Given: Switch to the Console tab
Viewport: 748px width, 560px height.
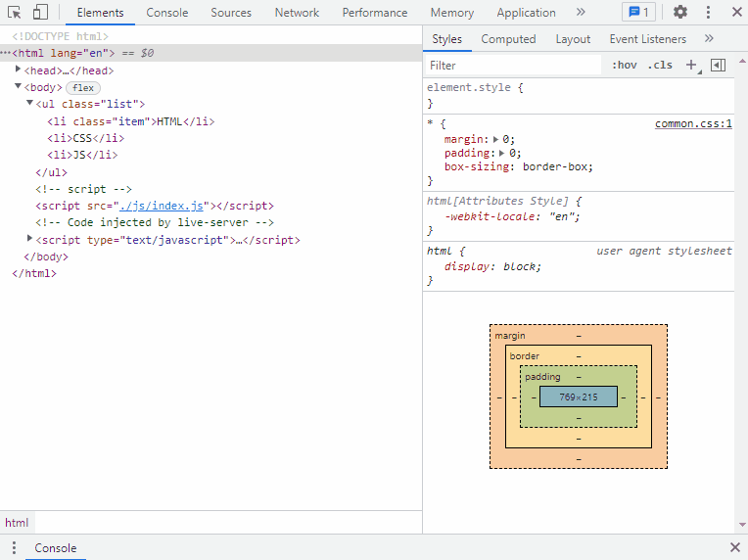Looking at the screenshot, I should tap(167, 13).
